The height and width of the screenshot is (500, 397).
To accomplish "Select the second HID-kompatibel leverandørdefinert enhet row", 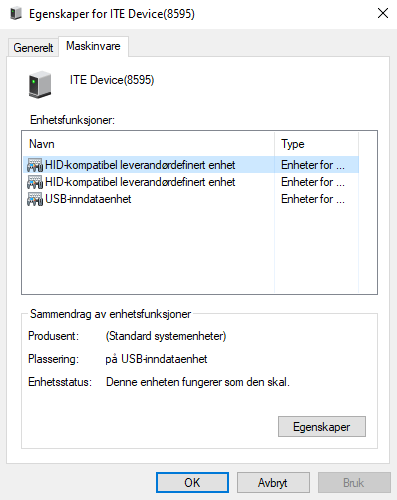I will (x=191, y=182).
